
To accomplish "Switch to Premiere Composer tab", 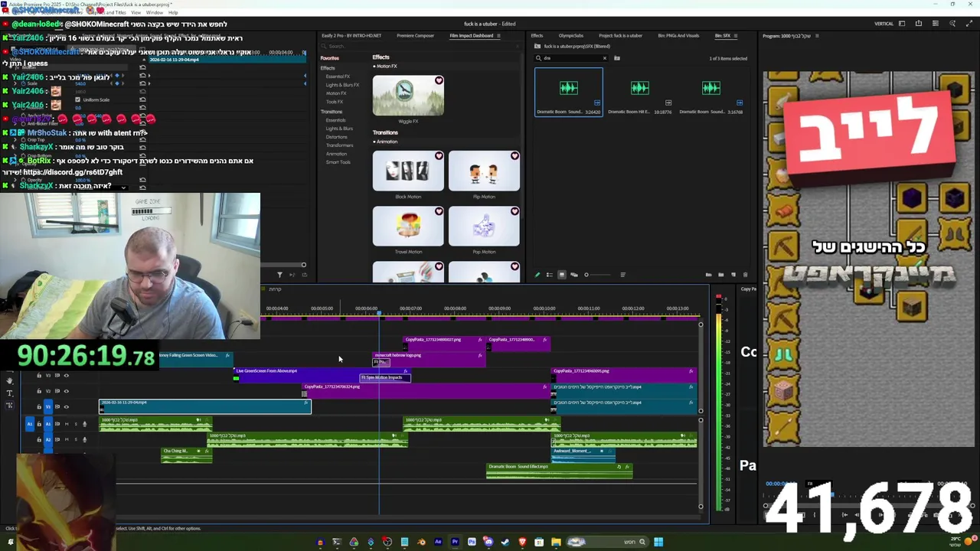I will pyautogui.click(x=415, y=36).
